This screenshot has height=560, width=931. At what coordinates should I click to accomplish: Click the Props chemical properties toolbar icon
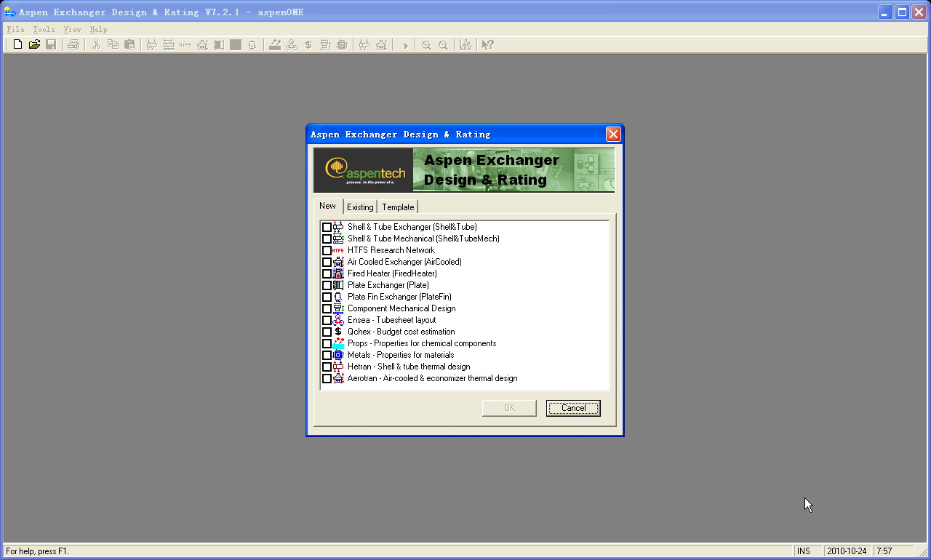pyautogui.click(x=275, y=45)
